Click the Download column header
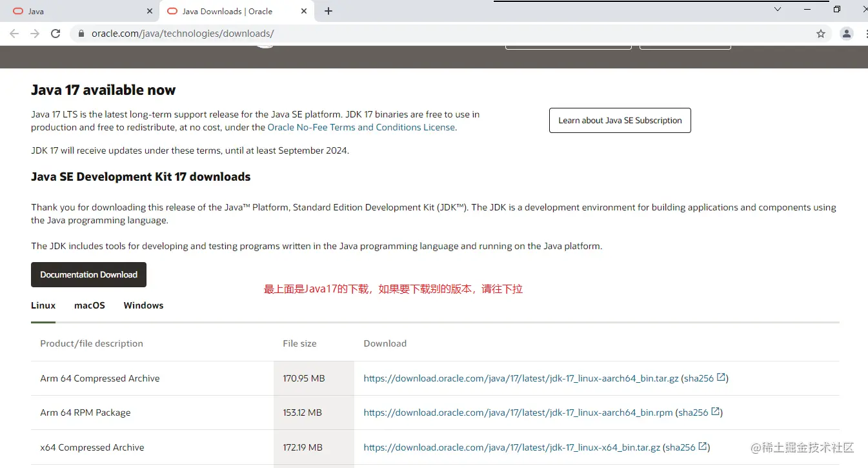 click(385, 343)
